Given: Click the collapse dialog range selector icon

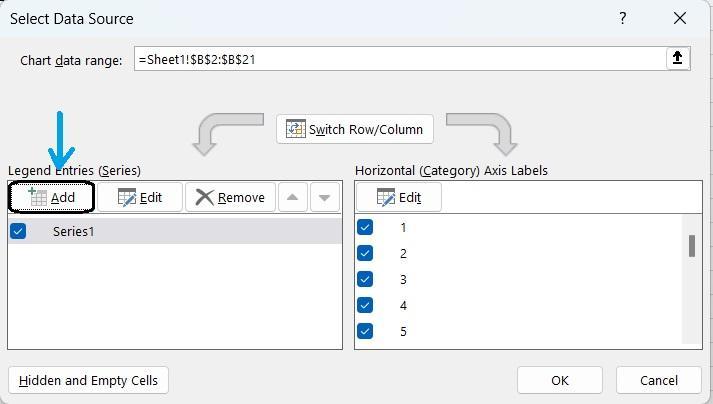Looking at the screenshot, I should tap(678, 59).
